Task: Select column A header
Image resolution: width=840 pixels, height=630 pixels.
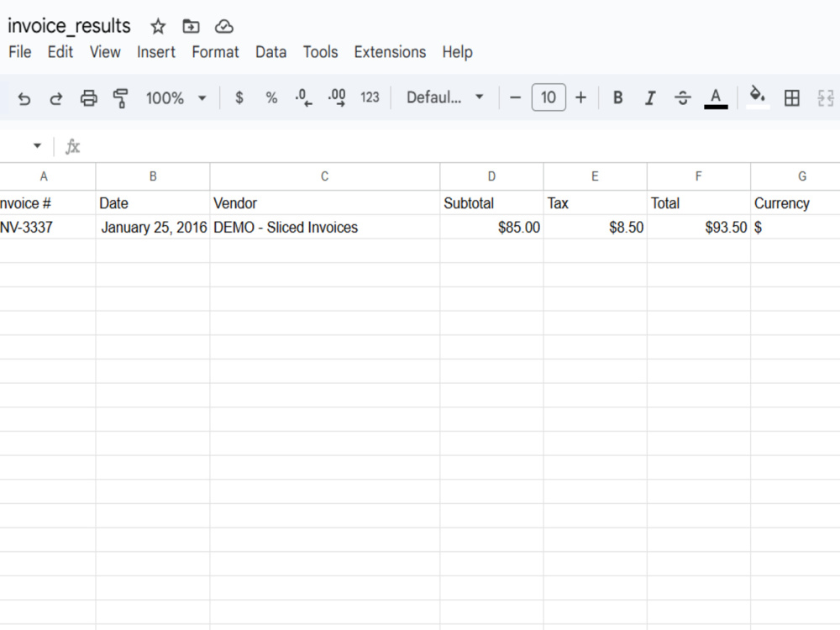Action: point(44,176)
